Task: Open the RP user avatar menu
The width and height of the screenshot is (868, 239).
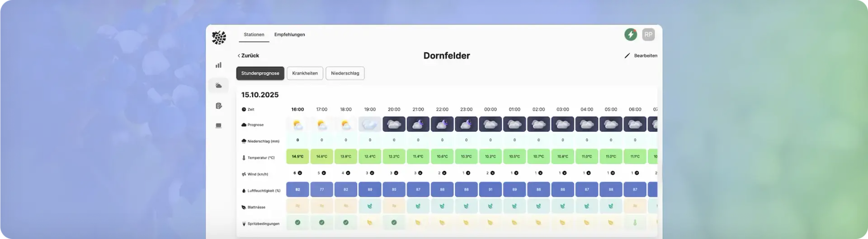Action: pyautogui.click(x=648, y=34)
